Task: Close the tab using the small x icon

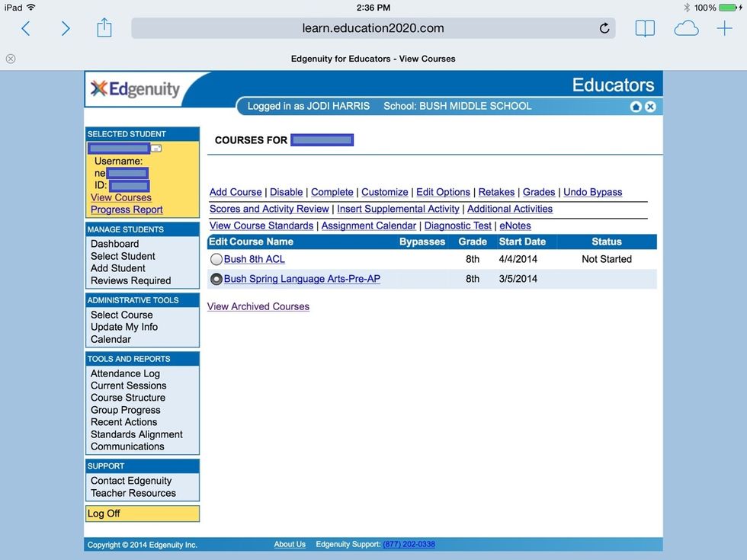Action: 11,59
